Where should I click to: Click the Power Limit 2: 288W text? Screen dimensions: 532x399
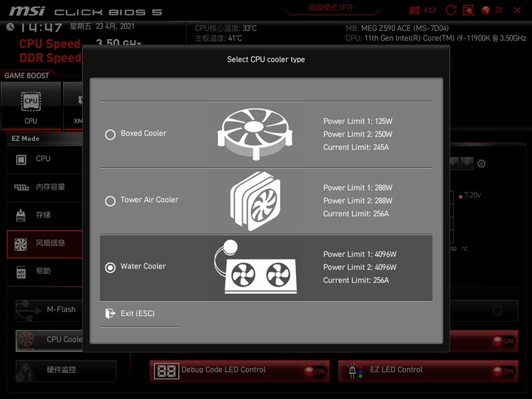click(358, 201)
